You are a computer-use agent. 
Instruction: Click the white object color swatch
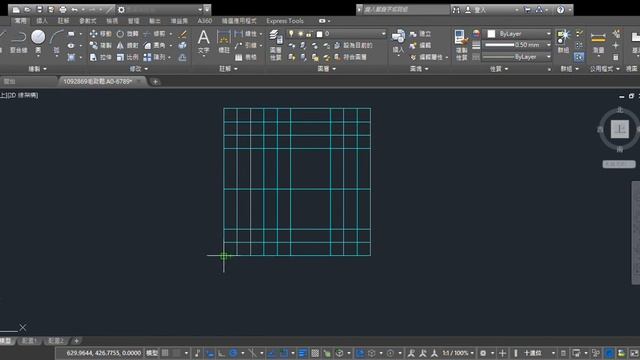pos(491,33)
